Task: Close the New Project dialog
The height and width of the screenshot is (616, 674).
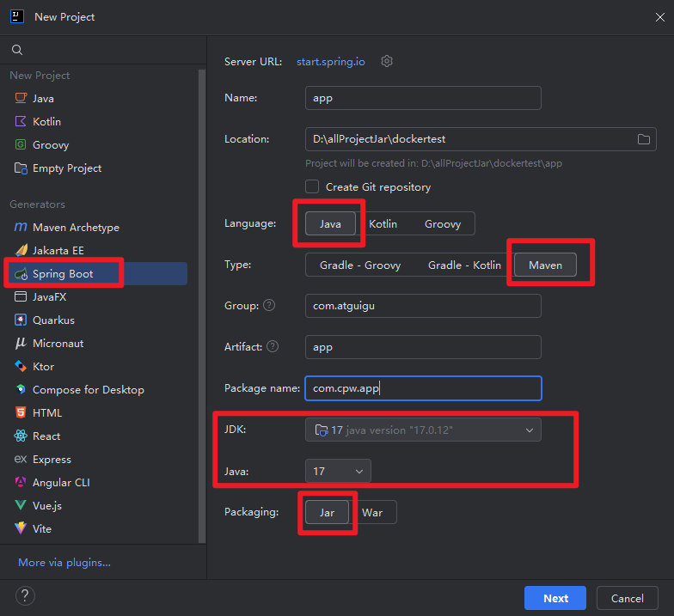Action: [x=660, y=17]
